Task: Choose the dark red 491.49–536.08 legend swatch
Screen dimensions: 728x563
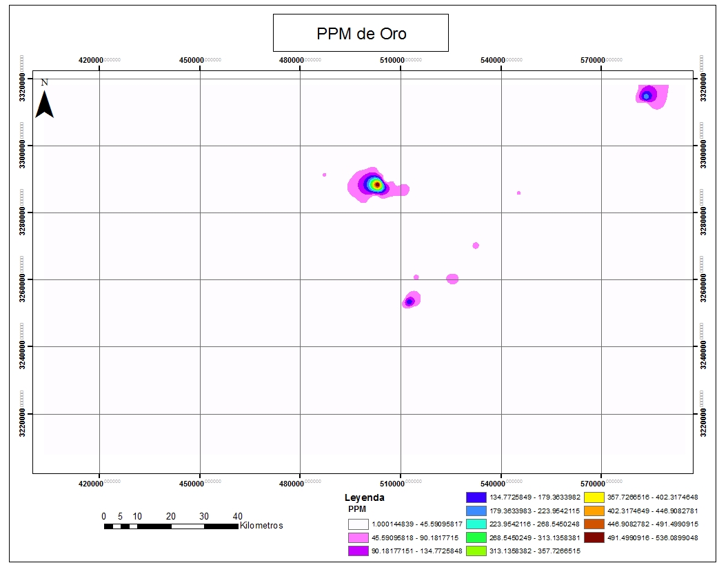Action: click(594, 537)
